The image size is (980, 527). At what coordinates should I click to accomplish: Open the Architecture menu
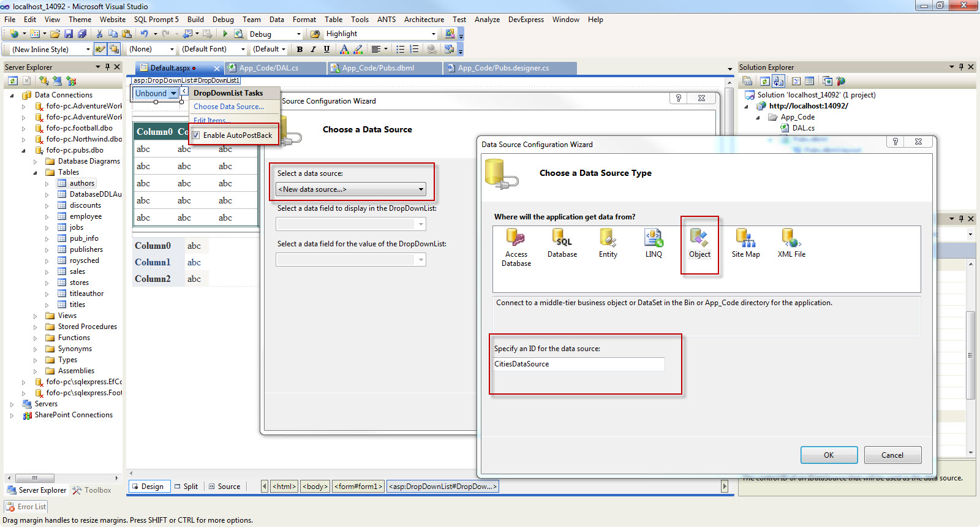point(424,20)
